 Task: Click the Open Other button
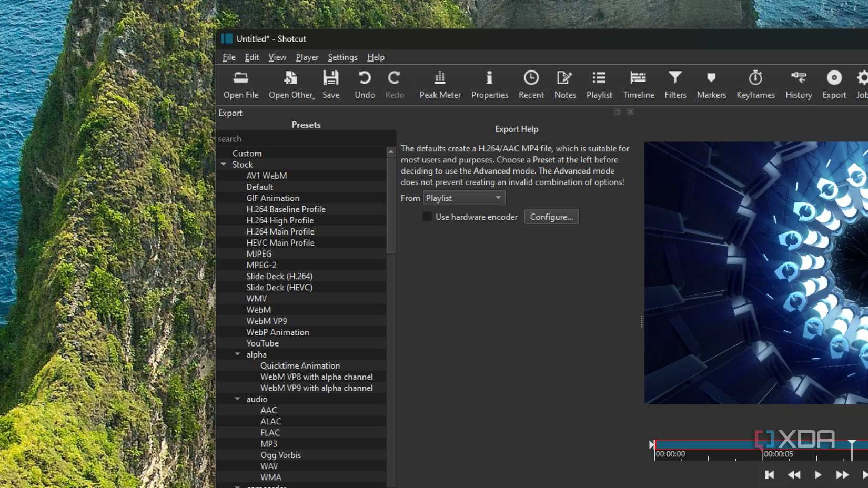[290, 84]
